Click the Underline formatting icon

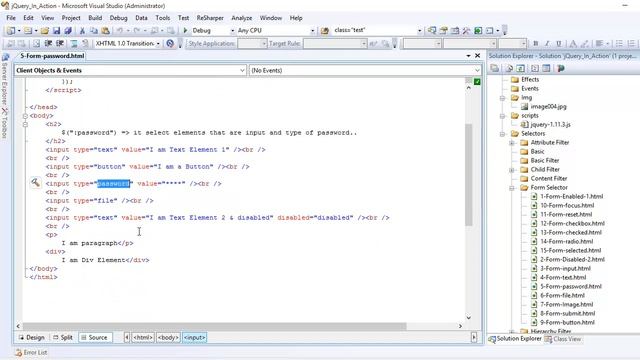click(559, 43)
